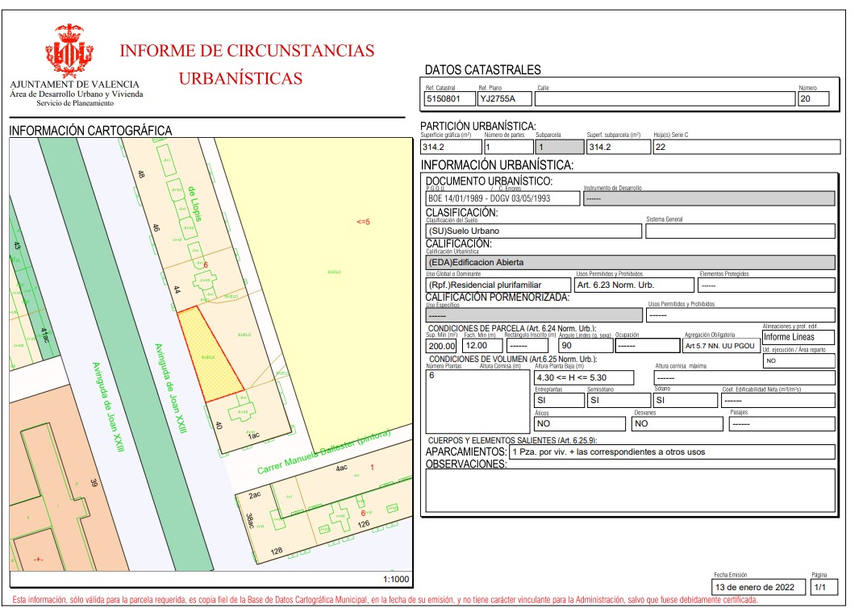Click the Art 5.7 NN. UU PGOU field
Screen dimensions: 863x616
tap(720, 346)
